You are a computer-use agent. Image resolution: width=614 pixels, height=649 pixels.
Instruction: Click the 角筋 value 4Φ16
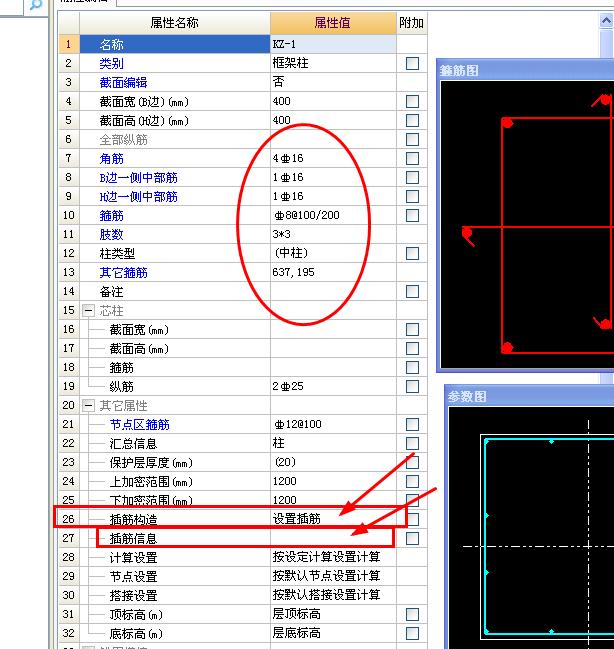[333, 159]
